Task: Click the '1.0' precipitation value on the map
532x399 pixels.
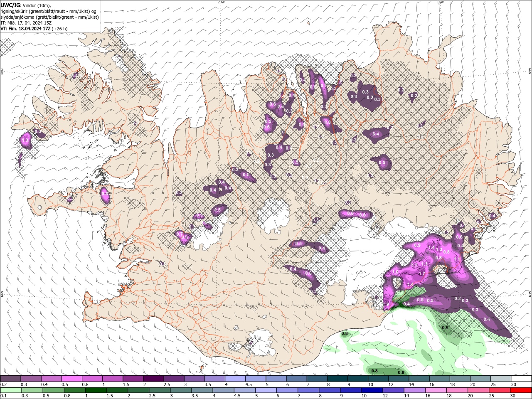Action: pos(395,272)
